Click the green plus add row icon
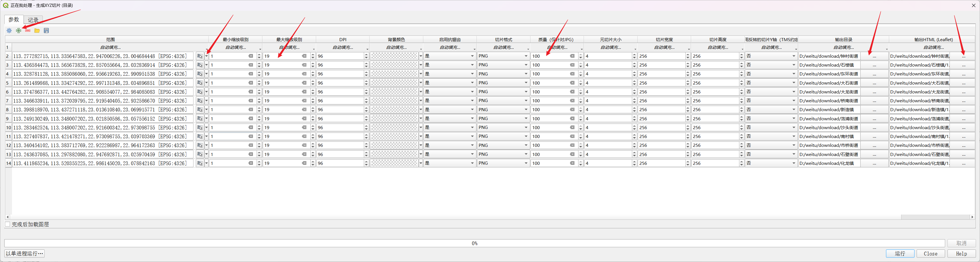The width and height of the screenshot is (980, 262). pyautogui.click(x=18, y=30)
